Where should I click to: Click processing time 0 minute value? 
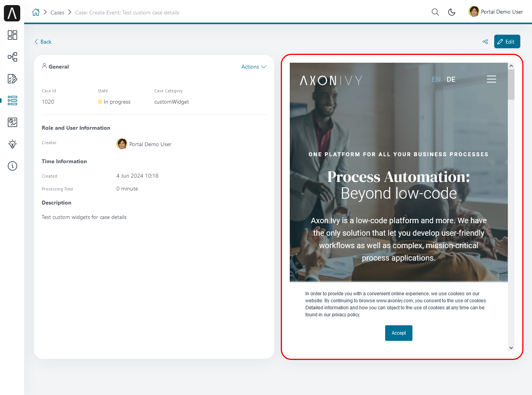[127, 189]
